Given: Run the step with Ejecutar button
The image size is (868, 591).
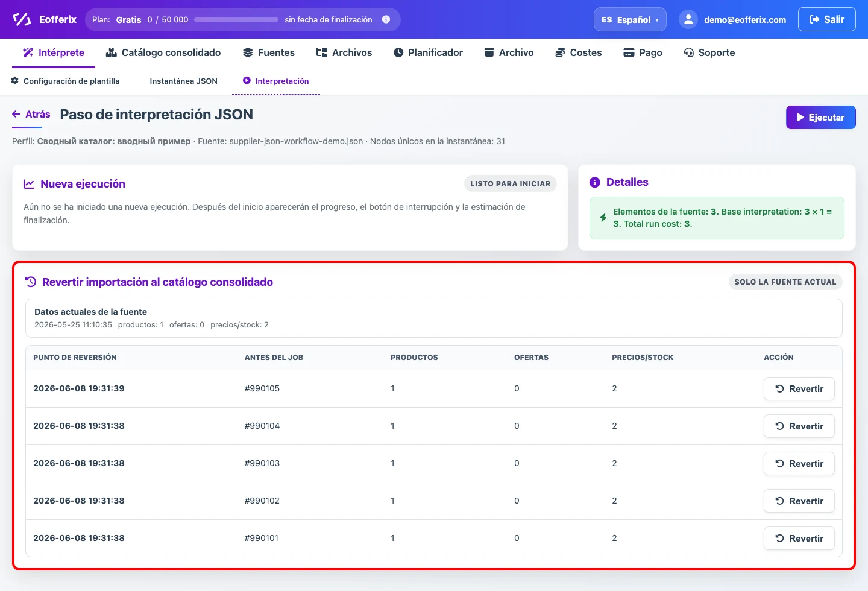Looking at the screenshot, I should [x=820, y=118].
